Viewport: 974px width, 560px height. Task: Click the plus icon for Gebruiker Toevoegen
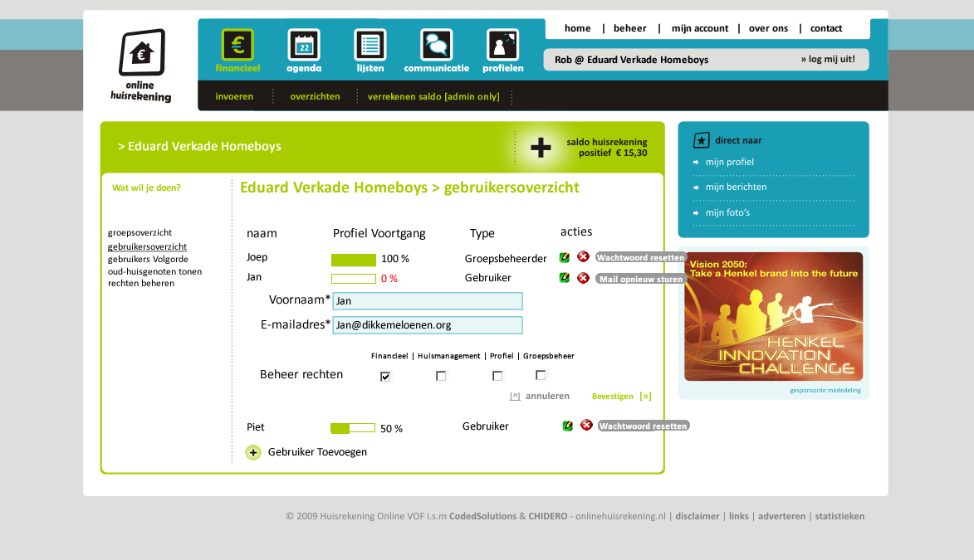[x=253, y=452]
